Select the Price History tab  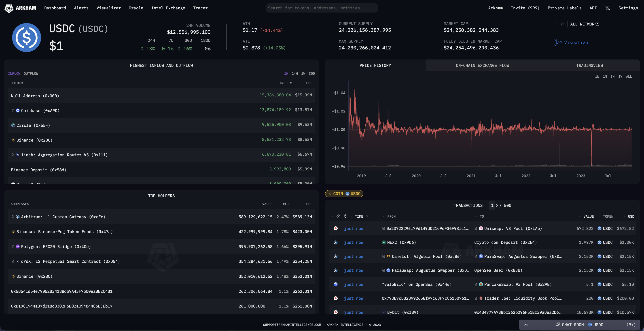coord(375,65)
